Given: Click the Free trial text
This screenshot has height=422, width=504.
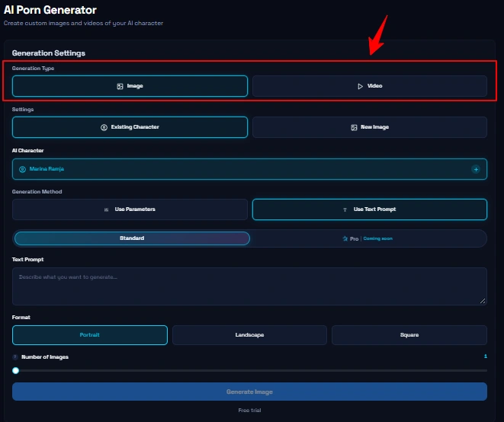Looking at the screenshot, I should tap(249, 410).
